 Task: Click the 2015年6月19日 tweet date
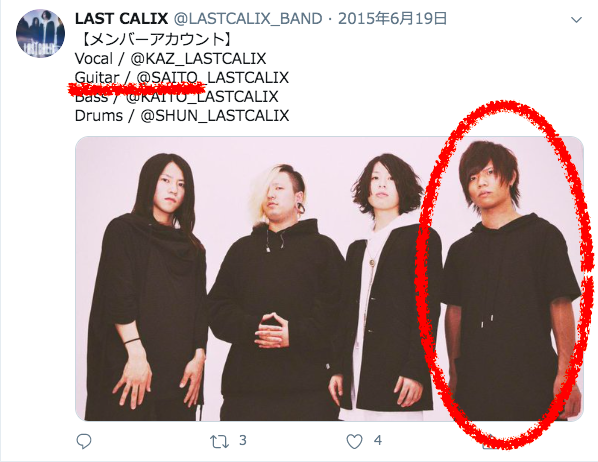click(x=392, y=19)
